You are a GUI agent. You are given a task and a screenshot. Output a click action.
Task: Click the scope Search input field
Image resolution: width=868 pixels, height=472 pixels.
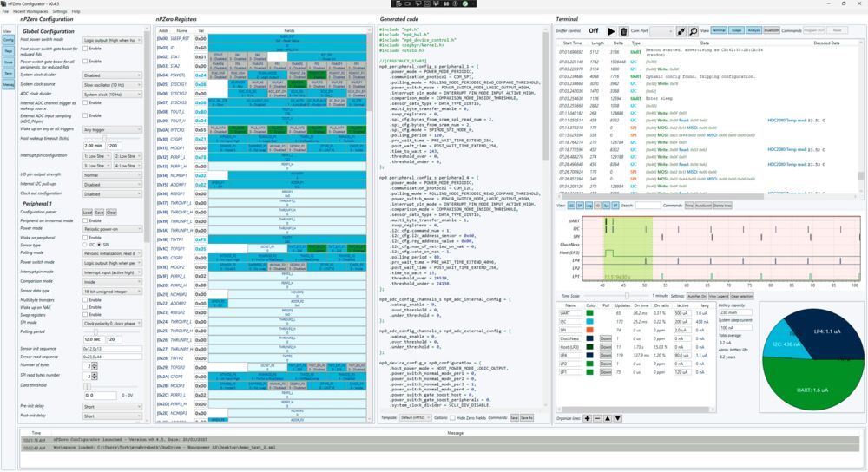(648, 206)
